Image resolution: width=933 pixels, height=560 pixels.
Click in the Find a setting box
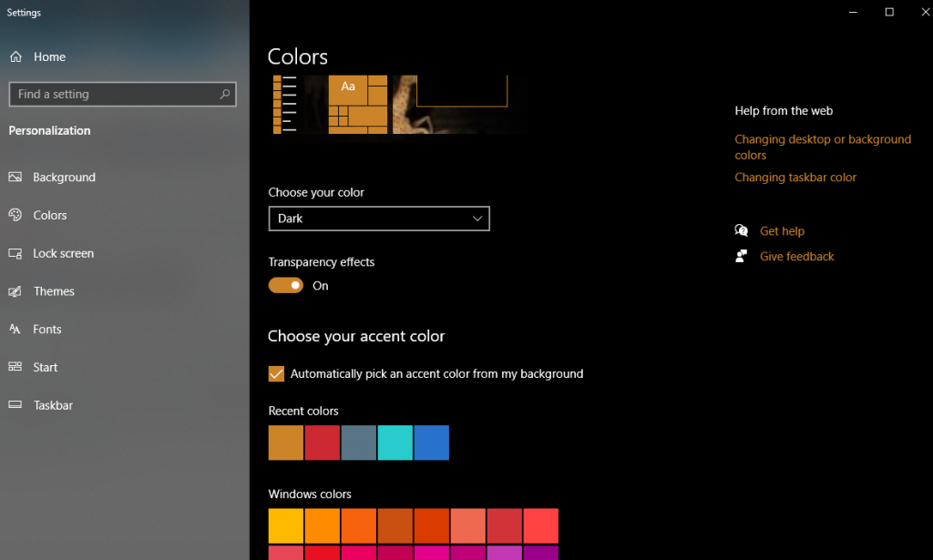click(x=123, y=94)
